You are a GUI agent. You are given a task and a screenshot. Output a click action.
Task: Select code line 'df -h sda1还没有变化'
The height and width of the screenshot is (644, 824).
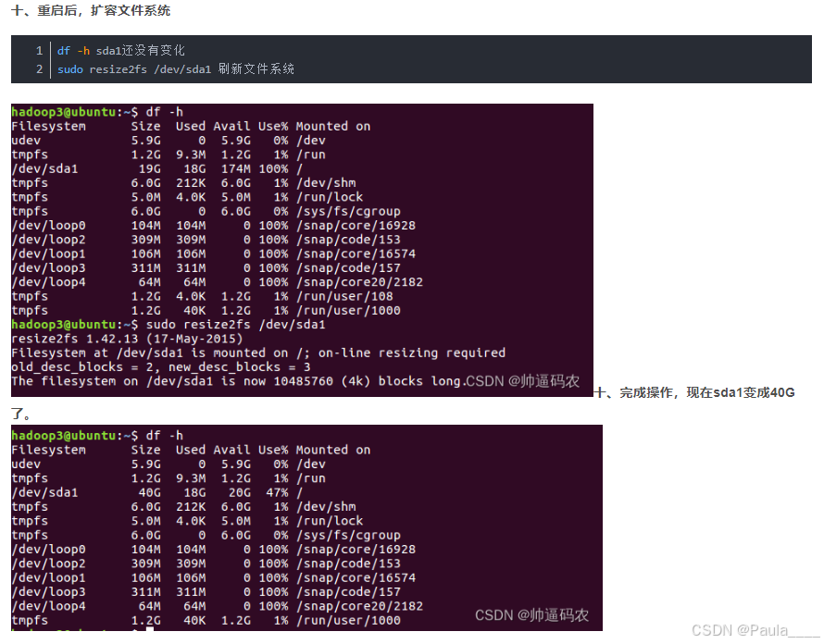tap(121, 50)
